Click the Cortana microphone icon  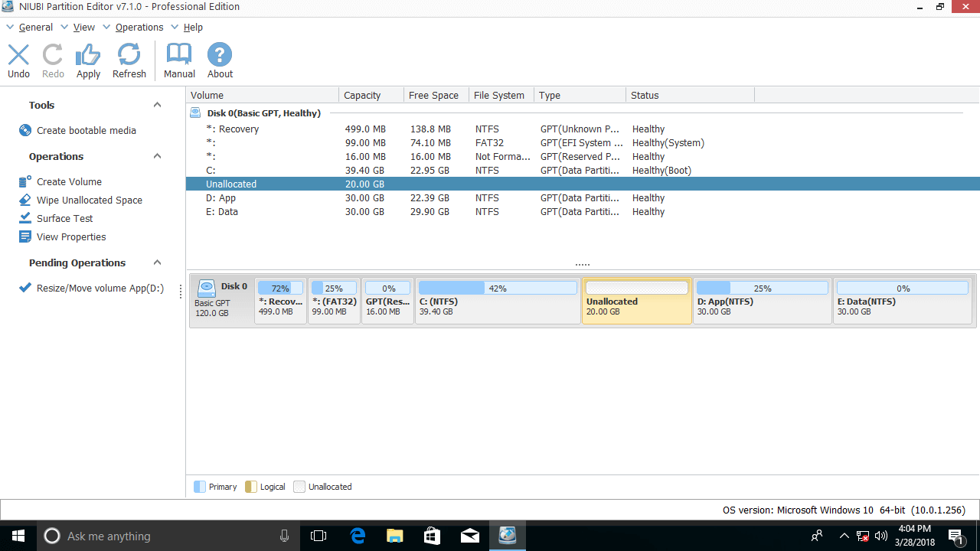point(285,536)
